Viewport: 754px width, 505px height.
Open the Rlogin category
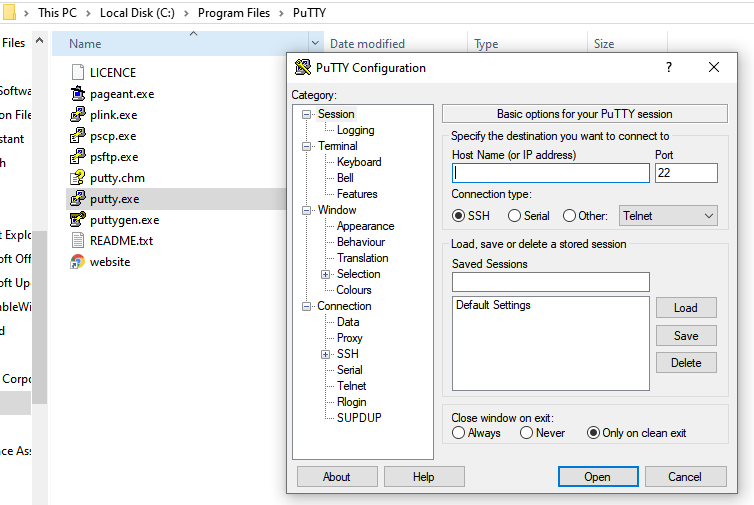click(352, 402)
